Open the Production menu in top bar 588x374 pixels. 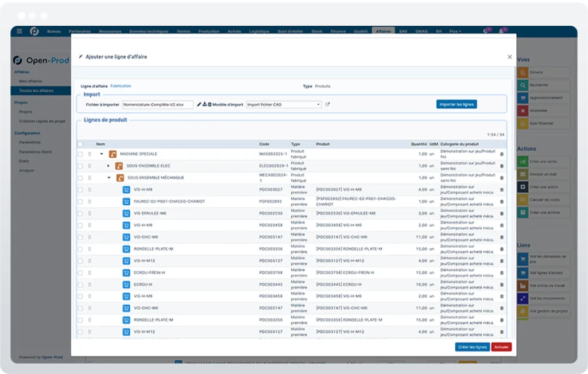click(x=209, y=31)
